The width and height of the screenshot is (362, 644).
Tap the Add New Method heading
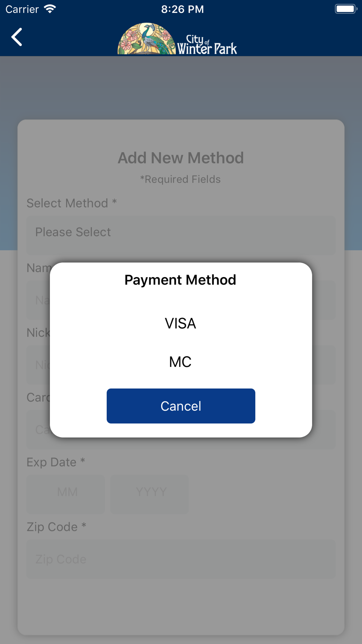coord(181,158)
